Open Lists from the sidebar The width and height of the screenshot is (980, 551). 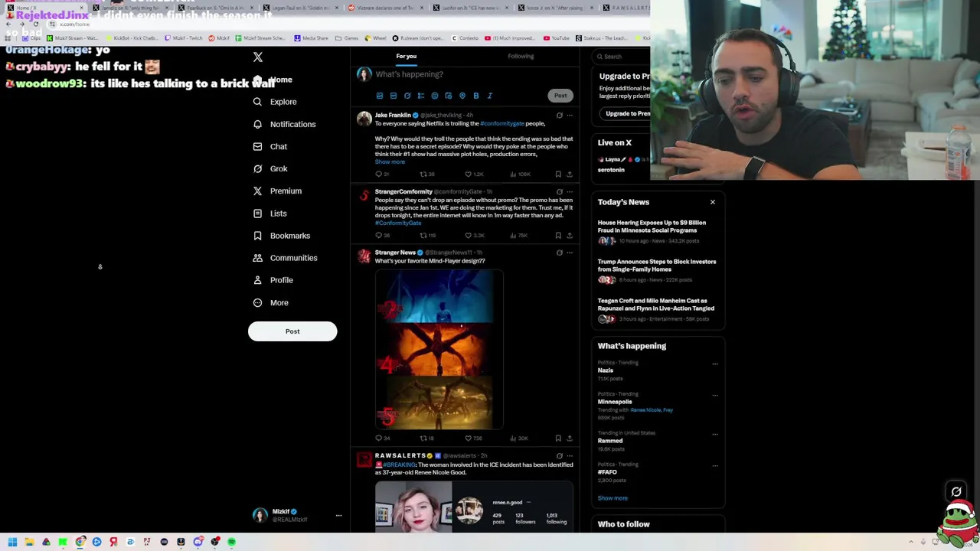269,214
